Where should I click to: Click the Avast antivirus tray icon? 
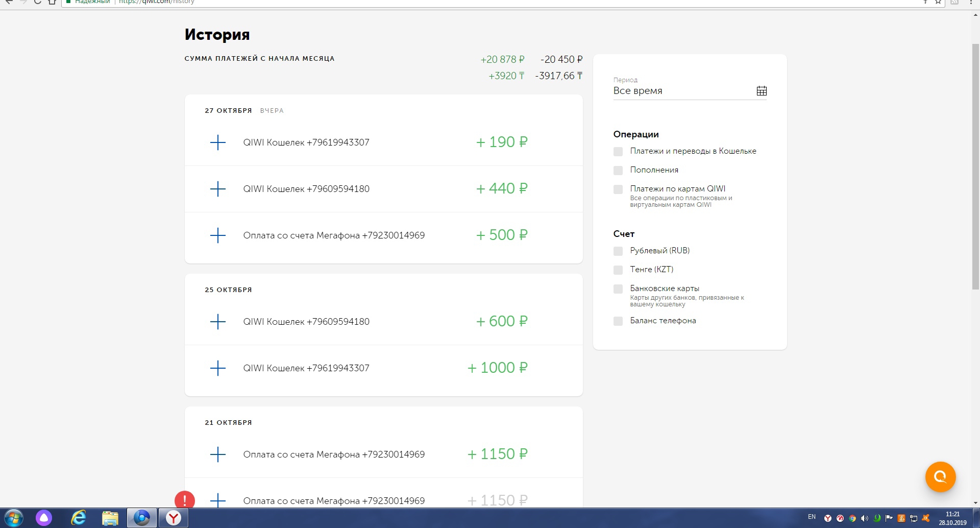coord(925,518)
